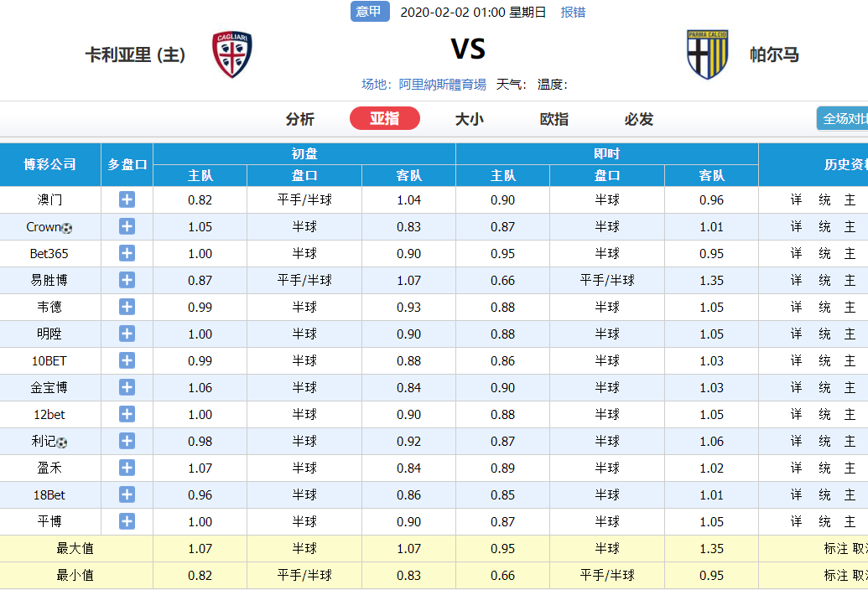Click the plus icon in 平博 row

tap(127, 521)
